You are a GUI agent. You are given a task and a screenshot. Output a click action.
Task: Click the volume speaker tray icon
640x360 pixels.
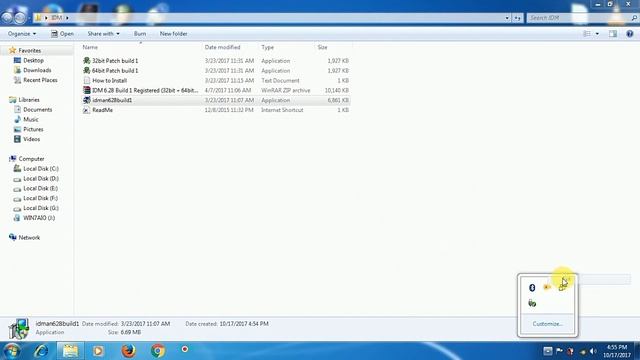(x=593, y=351)
